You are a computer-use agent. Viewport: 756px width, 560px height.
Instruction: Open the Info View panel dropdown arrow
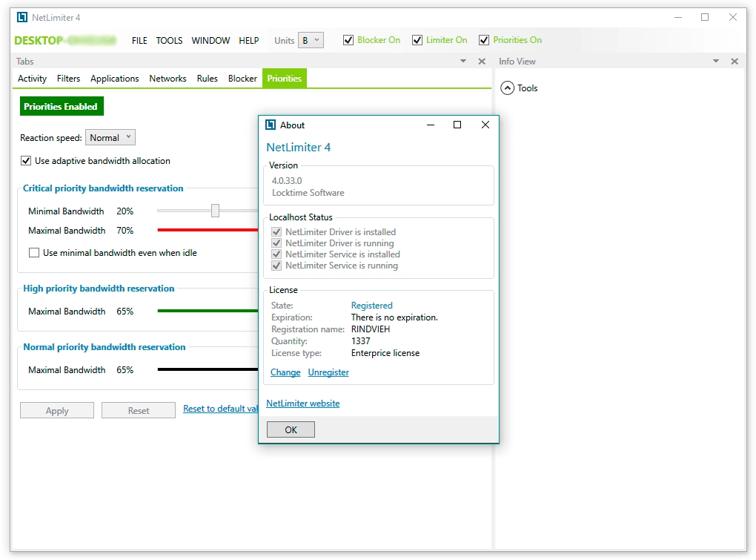click(x=716, y=62)
